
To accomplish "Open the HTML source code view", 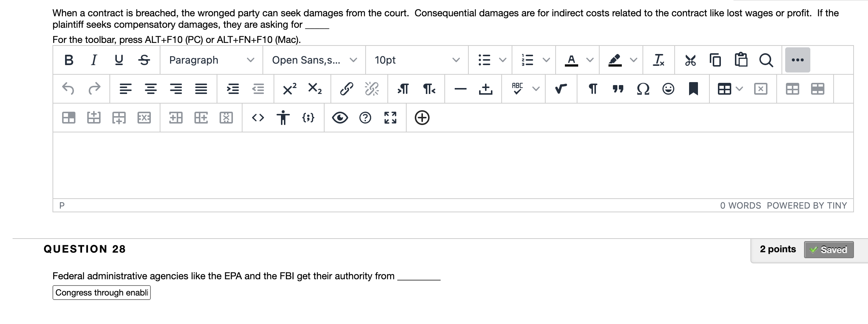I will click(258, 118).
